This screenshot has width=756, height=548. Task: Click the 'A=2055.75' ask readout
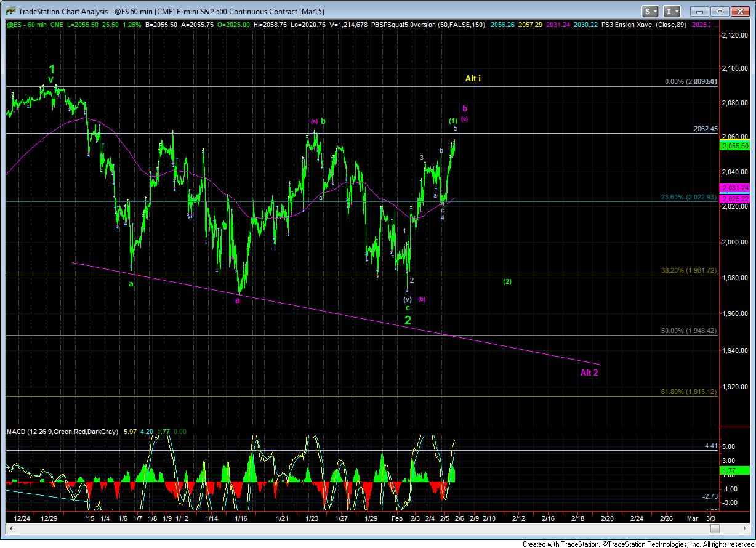point(198,25)
